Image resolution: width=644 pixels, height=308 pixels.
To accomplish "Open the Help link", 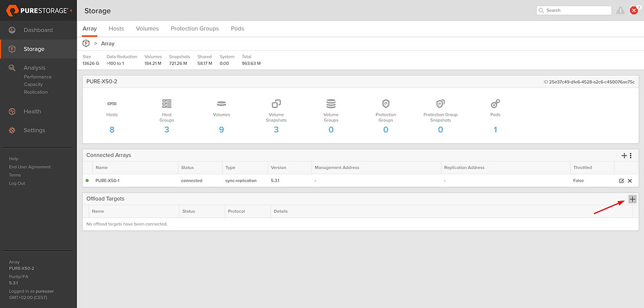I will [x=14, y=159].
